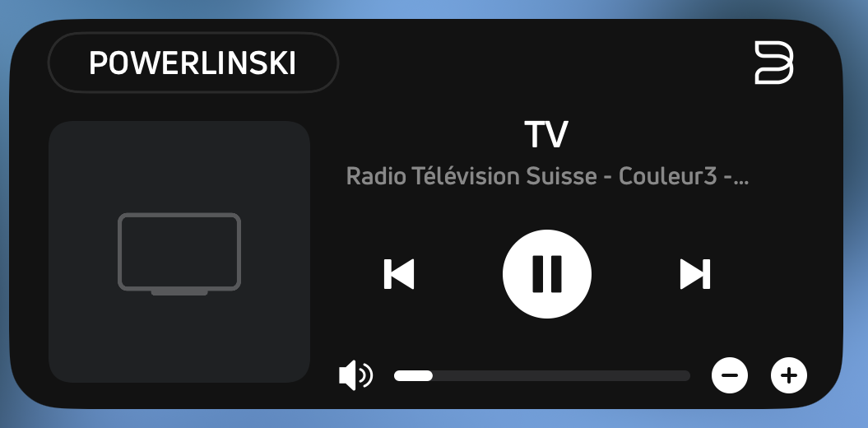The image size is (868, 428).
Task: Click the volume slider track midpoint
Action: 542,376
